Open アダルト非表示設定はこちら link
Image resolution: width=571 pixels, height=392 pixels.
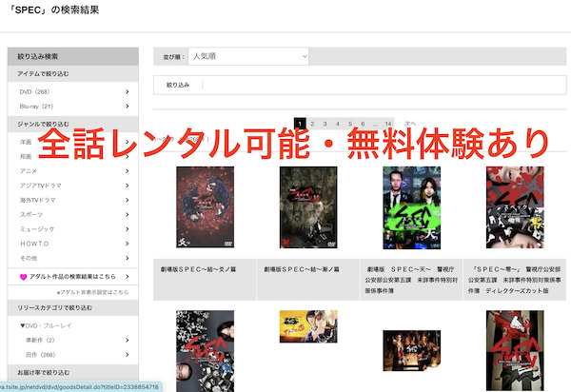[92, 292]
